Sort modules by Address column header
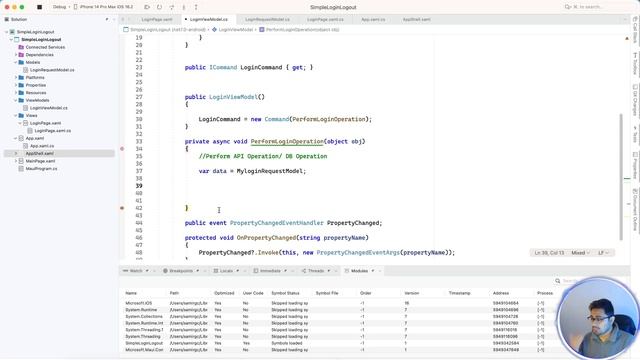 tap(501, 293)
